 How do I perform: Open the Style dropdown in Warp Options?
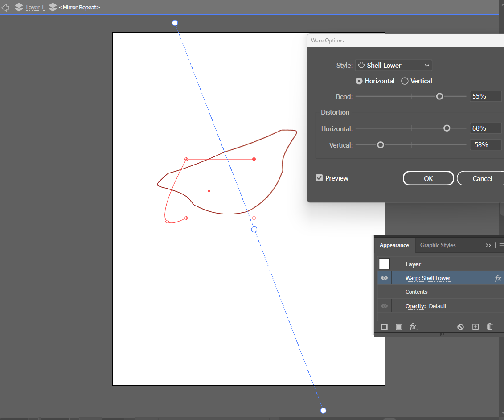point(393,65)
